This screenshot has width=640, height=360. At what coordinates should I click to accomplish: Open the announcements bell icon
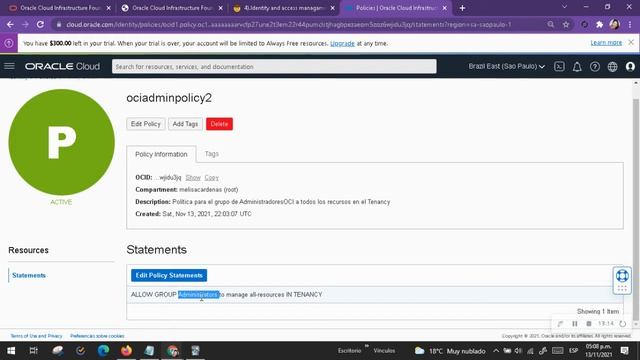pos(577,67)
